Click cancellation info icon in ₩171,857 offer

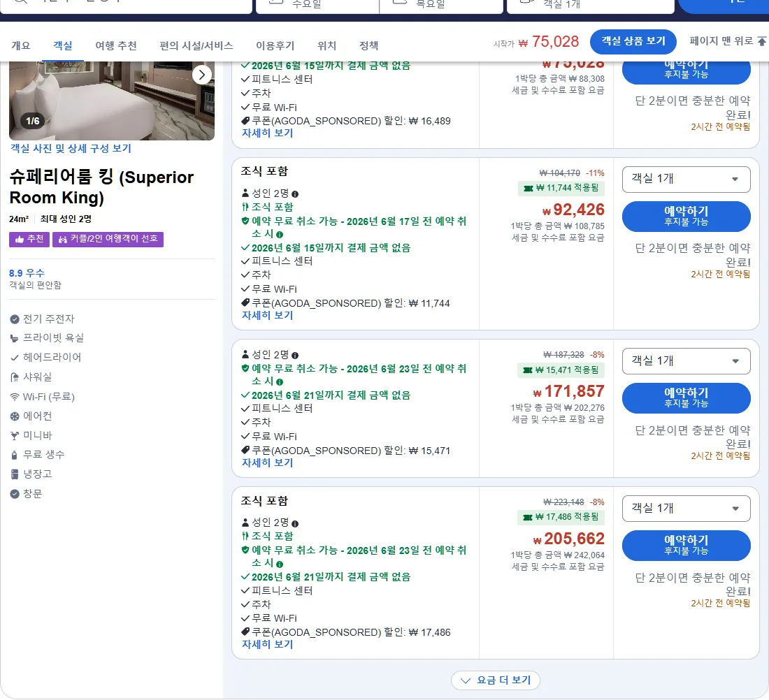coord(280,382)
